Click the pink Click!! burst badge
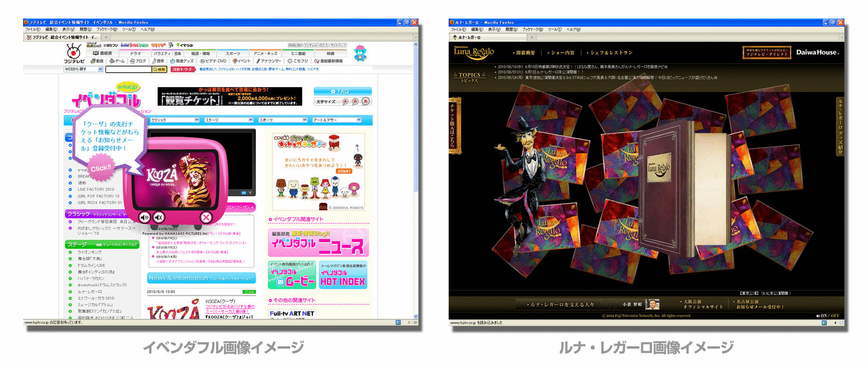Image resolution: width=868 pixels, height=368 pixels. (x=101, y=168)
